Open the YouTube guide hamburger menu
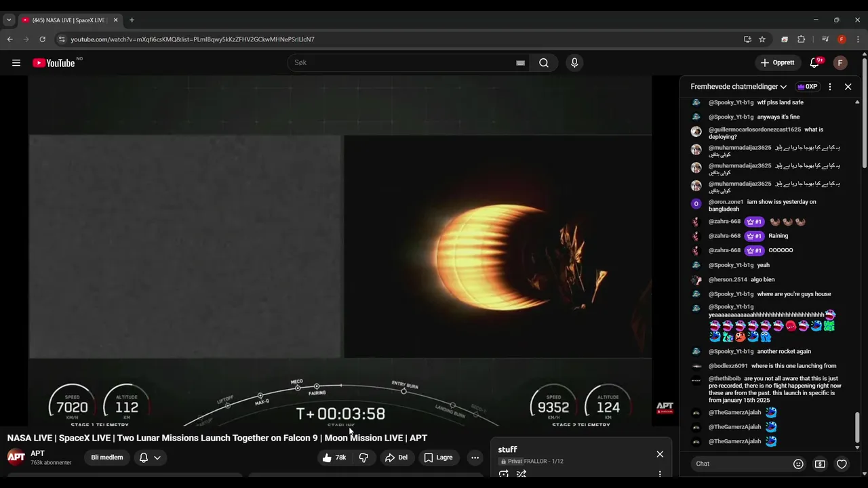This screenshot has height=488, width=868. pyautogui.click(x=16, y=63)
